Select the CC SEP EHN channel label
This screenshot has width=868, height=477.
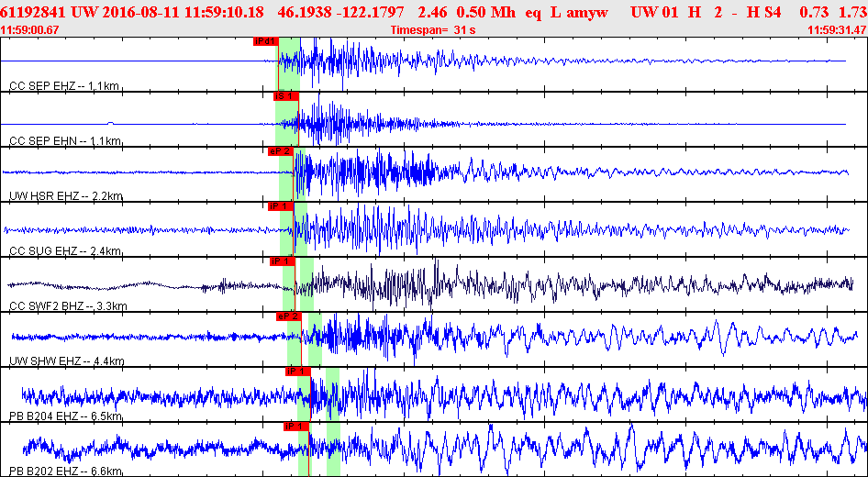click(x=64, y=141)
